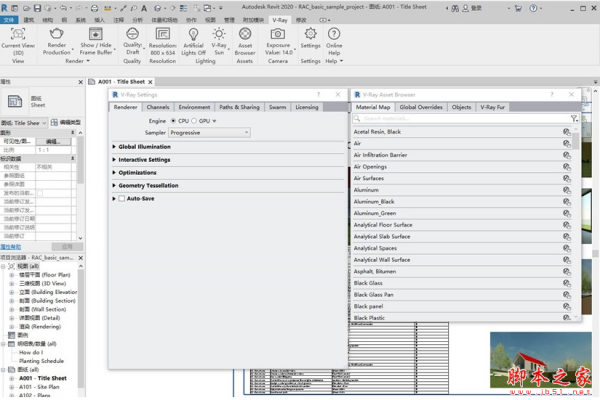Open the Global Overrides tab
Screen dimensions: 600x400
click(x=421, y=107)
